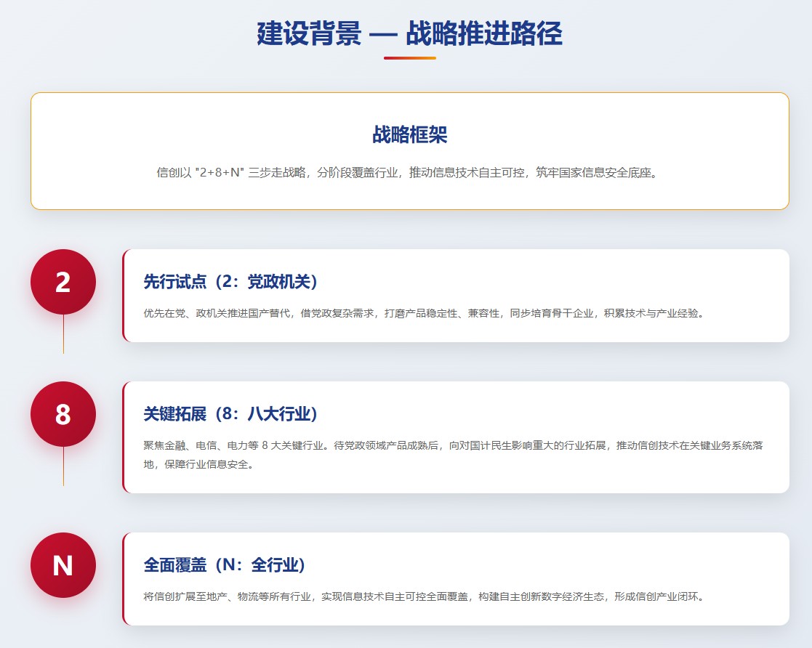Click the red circle labeled N
Image resolution: width=812 pixels, height=648 pixels.
[x=63, y=565]
